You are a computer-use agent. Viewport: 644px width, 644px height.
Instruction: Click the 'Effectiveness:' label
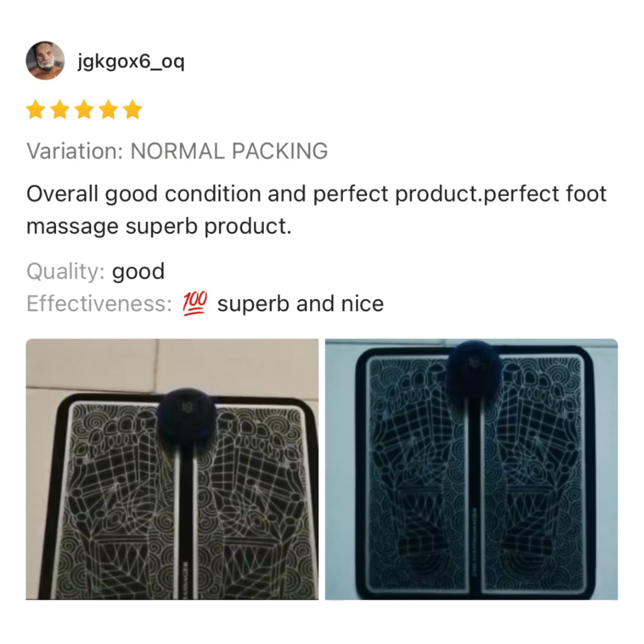point(99,304)
